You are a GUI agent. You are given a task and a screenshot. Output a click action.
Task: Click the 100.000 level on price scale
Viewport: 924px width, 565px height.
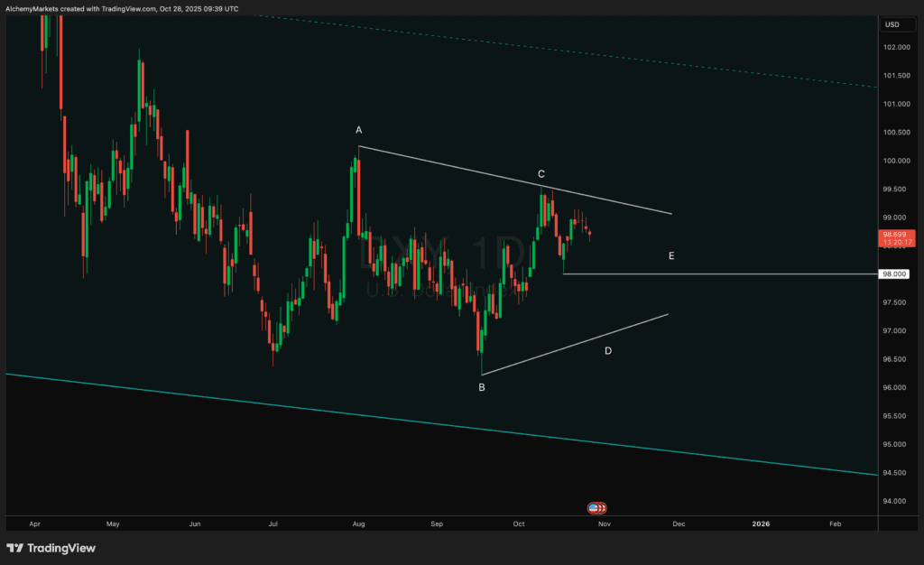[x=896, y=161]
